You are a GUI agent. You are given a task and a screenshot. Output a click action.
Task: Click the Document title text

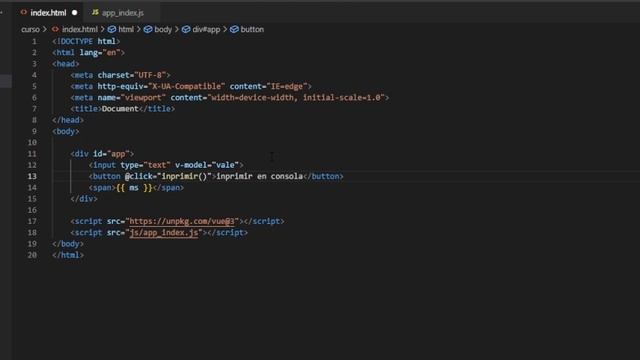(120, 109)
